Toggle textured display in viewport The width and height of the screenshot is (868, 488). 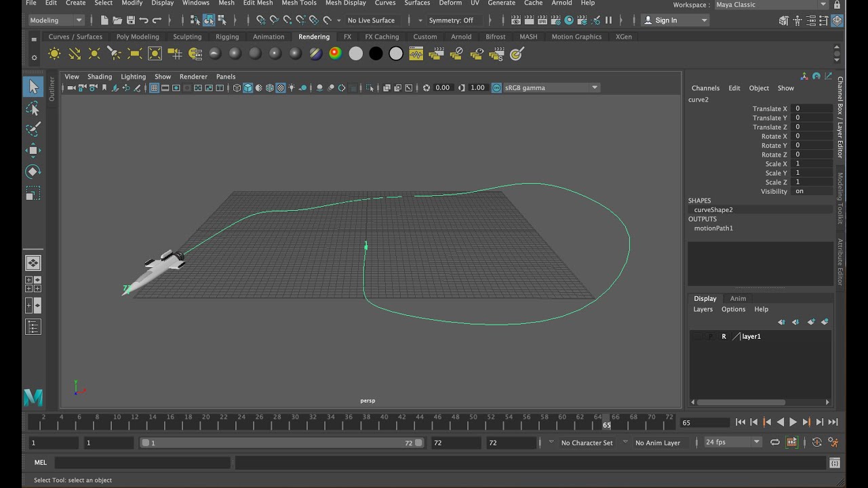pos(281,87)
